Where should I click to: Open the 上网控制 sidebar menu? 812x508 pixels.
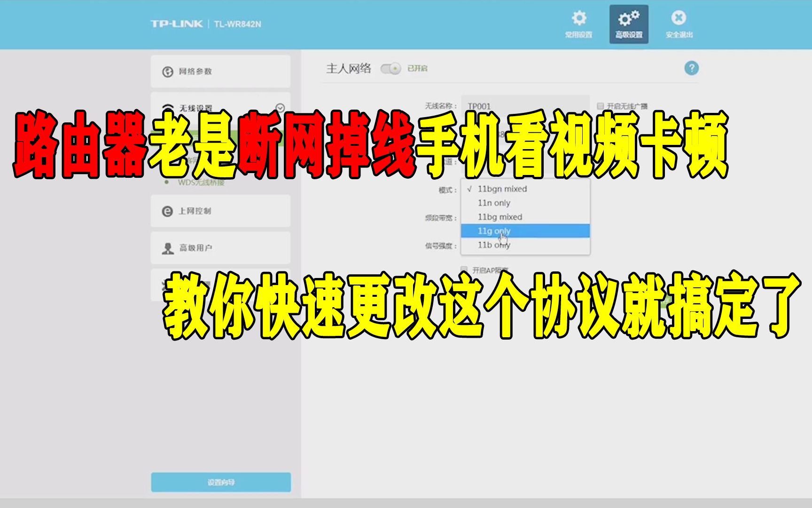(220, 211)
